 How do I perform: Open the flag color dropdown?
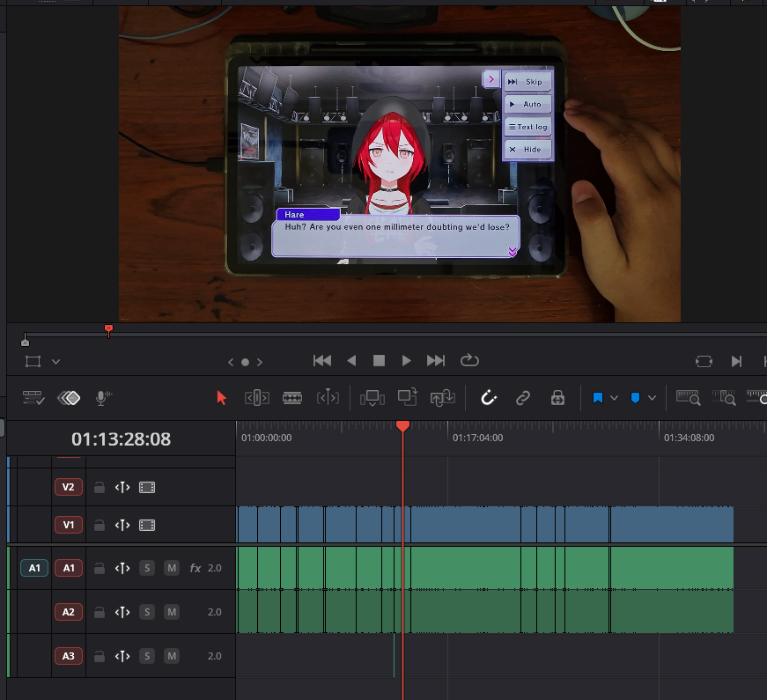[615, 398]
